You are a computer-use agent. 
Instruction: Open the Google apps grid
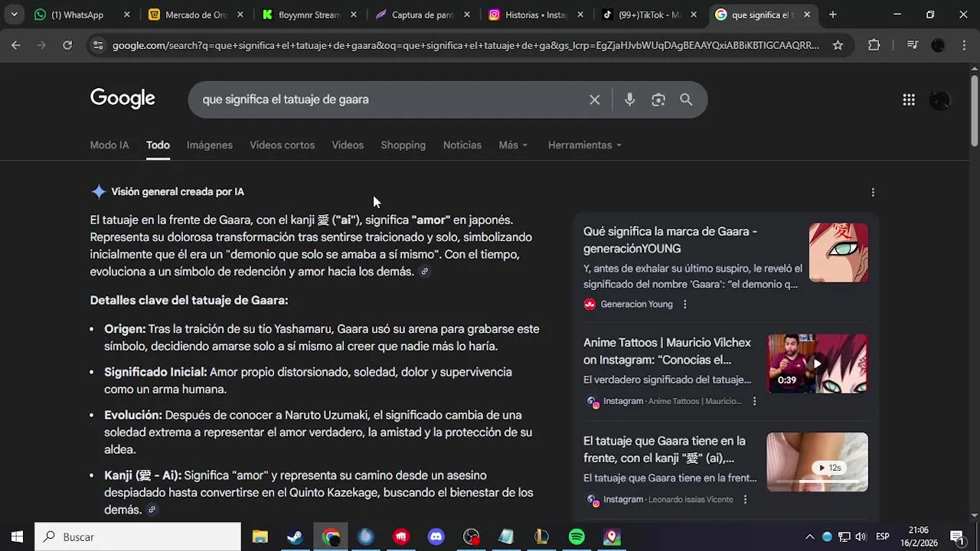coord(909,99)
